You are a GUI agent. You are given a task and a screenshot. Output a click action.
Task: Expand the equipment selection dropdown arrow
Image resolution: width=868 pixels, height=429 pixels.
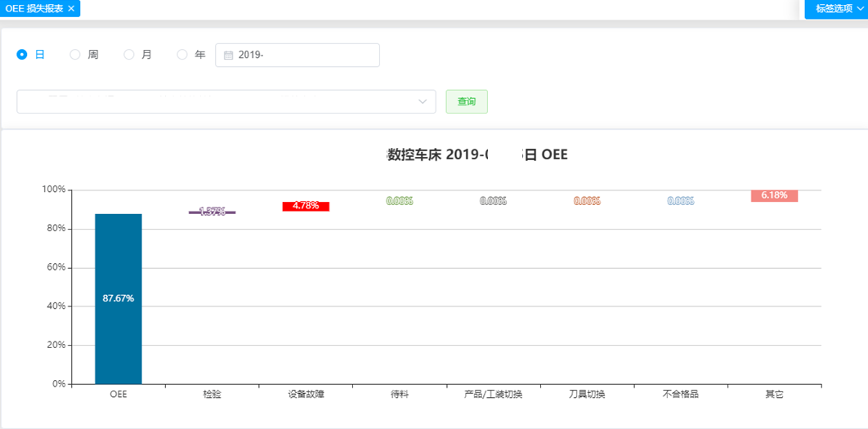coord(423,101)
